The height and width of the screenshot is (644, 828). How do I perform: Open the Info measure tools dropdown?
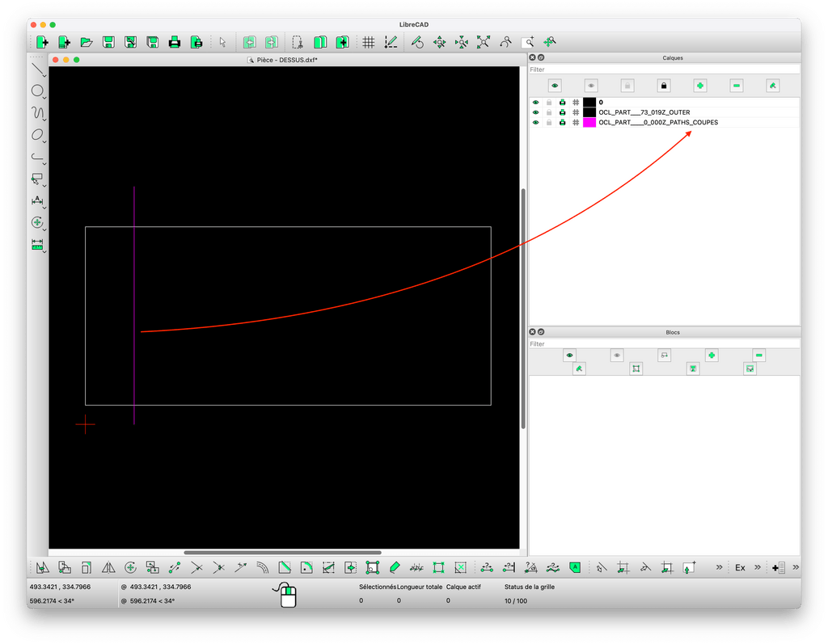click(38, 245)
